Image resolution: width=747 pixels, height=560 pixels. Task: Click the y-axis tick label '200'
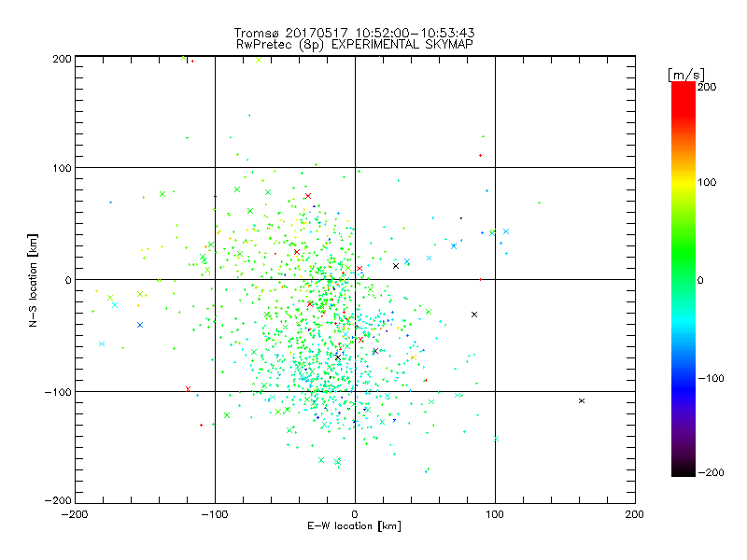click(62, 59)
